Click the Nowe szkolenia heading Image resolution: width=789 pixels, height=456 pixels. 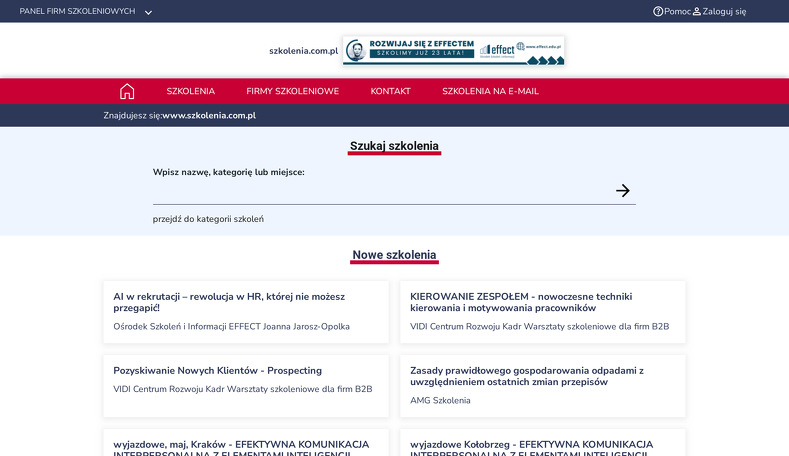click(394, 255)
